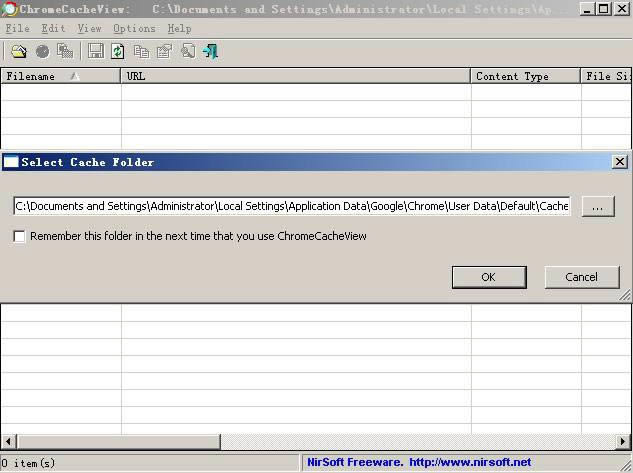Open the Select Cache Folder toolbar icon
Screen dimensions: 633x473
point(19,51)
